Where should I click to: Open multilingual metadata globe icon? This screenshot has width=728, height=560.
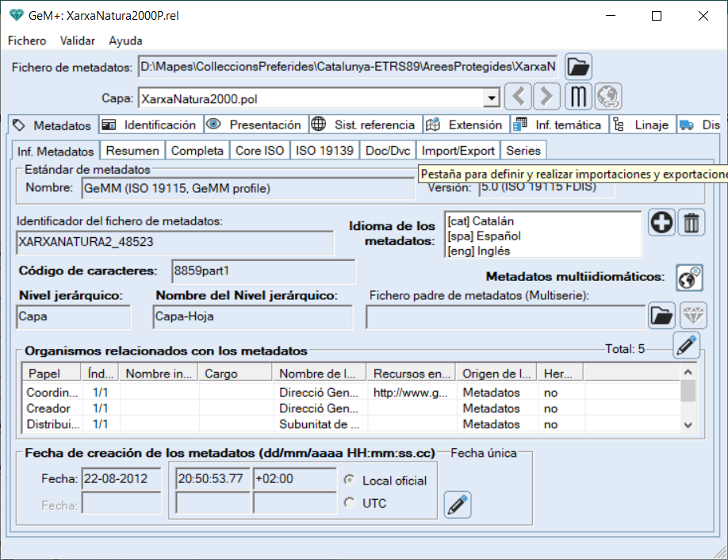click(689, 278)
